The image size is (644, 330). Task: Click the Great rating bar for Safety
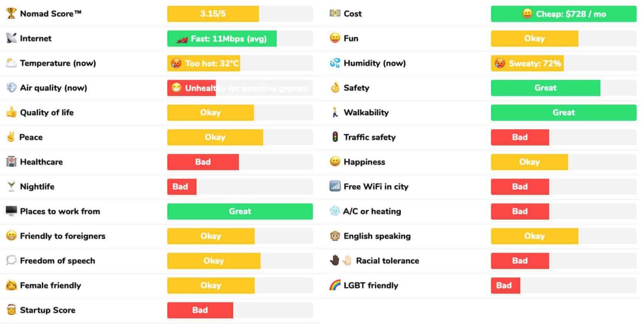point(545,88)
